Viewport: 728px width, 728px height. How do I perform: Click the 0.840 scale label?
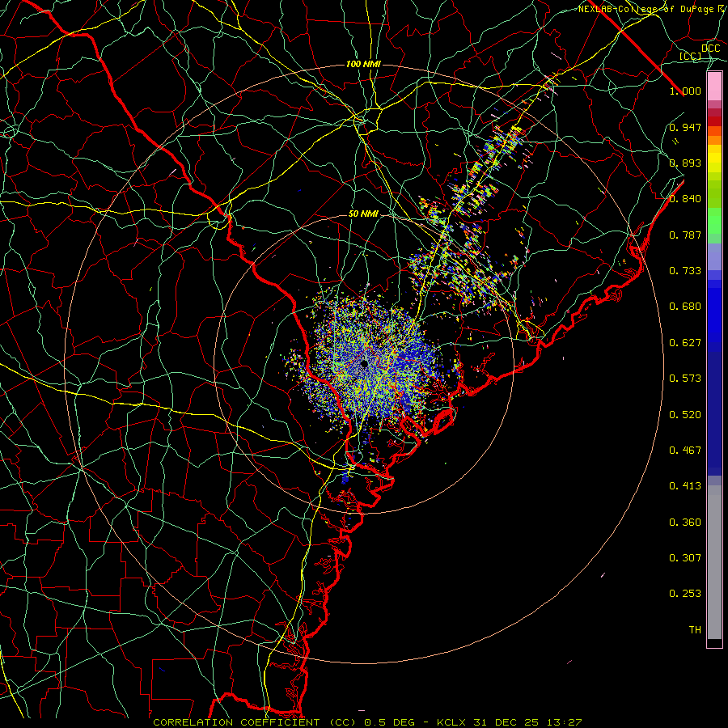coord(685,199)
